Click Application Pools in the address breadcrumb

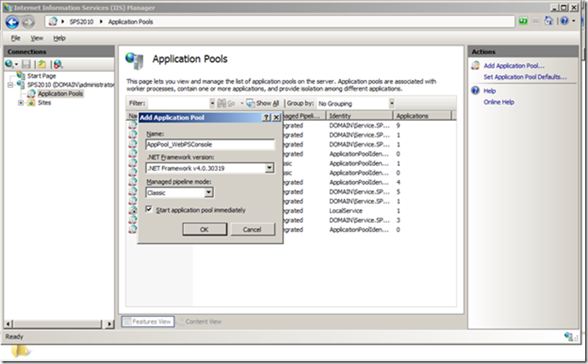point(130,22)
